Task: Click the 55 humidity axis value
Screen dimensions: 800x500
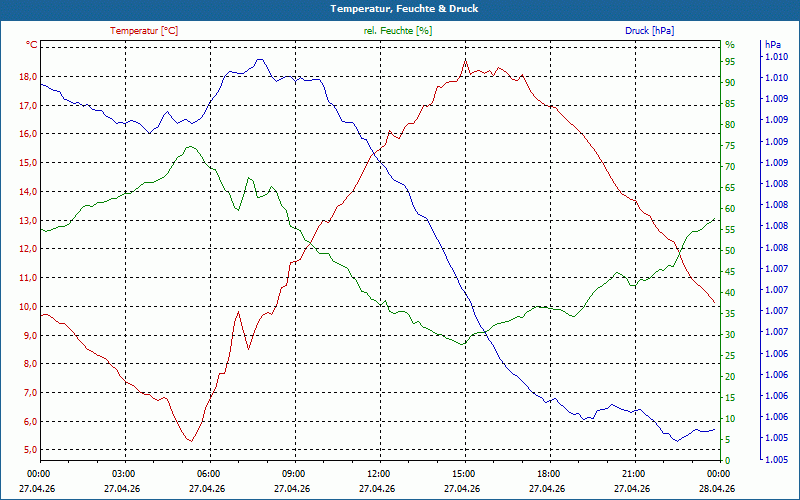Action: click(x=730, y=230)
